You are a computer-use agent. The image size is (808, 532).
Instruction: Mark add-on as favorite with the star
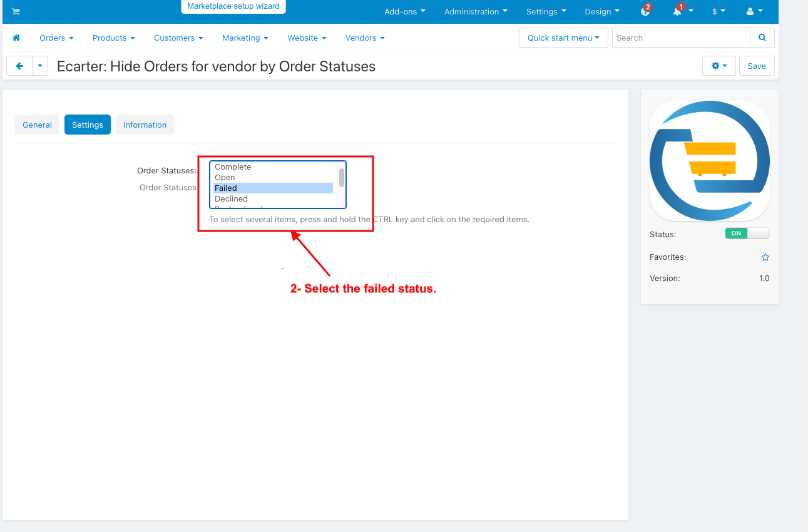[x=765, y=257]
